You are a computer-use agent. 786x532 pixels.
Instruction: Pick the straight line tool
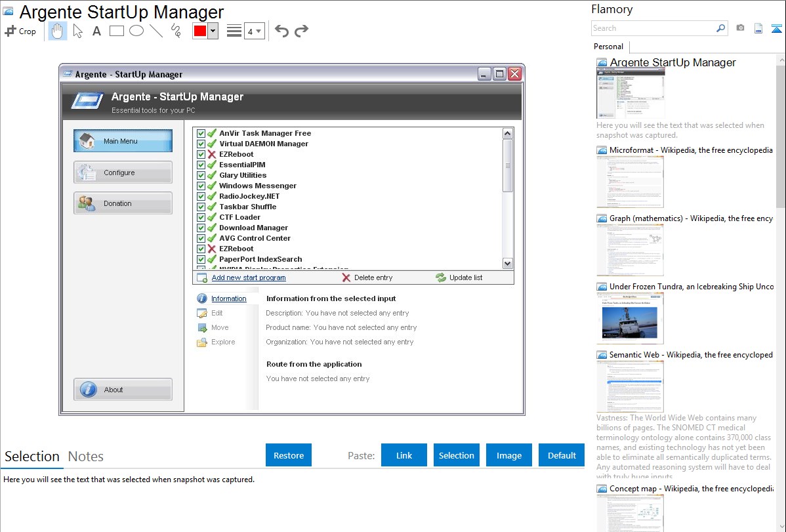coord(156,31)
